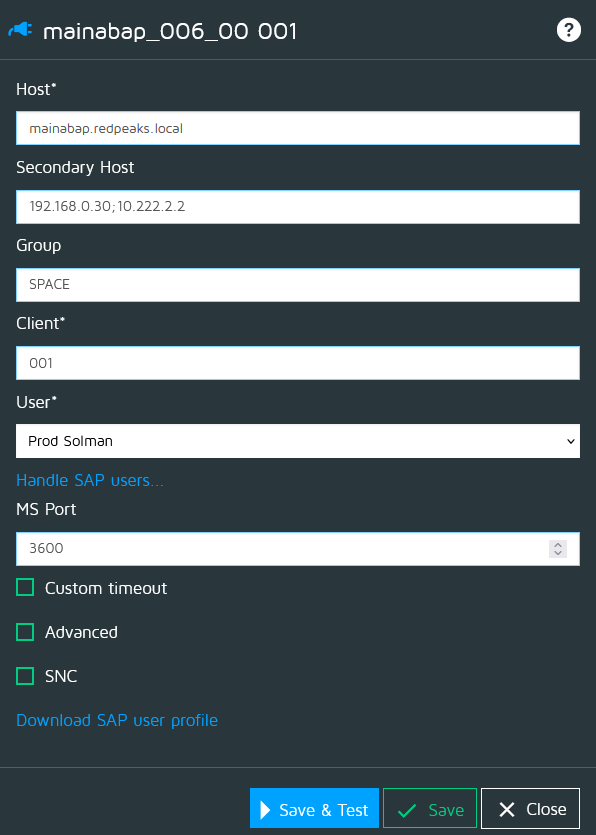This screenshot has width=596, height=835.
Task: Click the checkmark icon on Save button
Action: point(407,811)
